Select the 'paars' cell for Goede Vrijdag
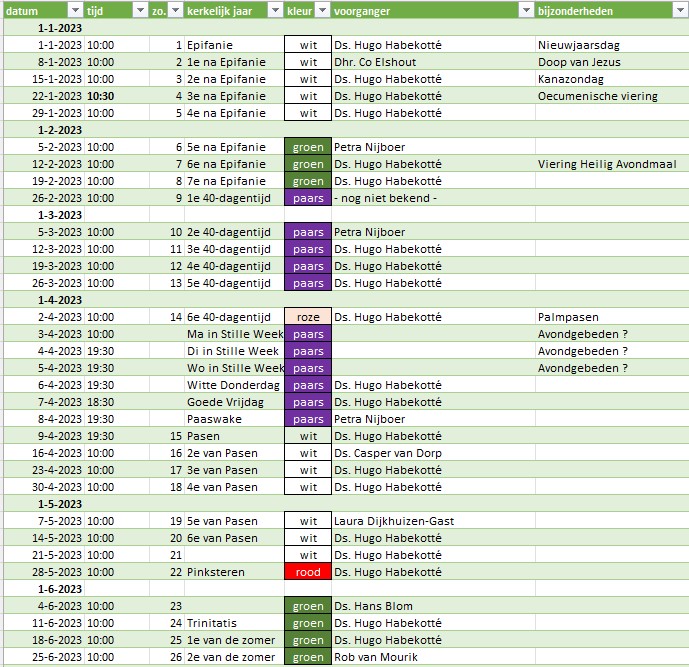The image size is (689, 667). (308, 402)
